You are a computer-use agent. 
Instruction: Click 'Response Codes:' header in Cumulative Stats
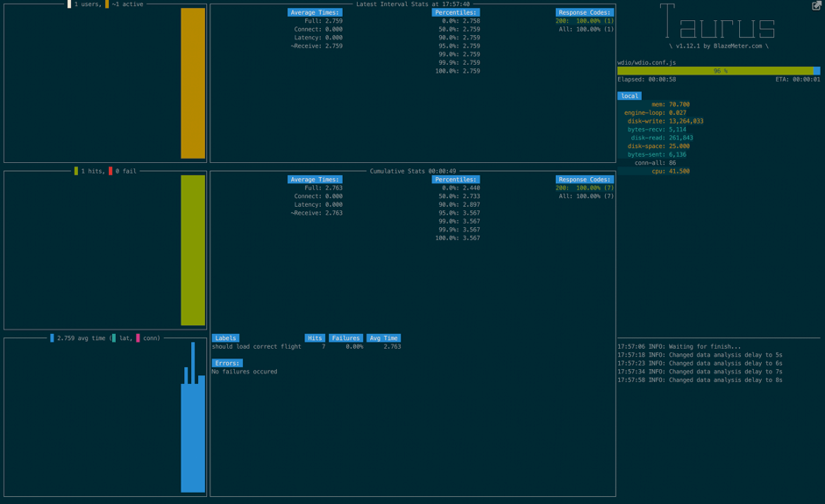[585, 180]
